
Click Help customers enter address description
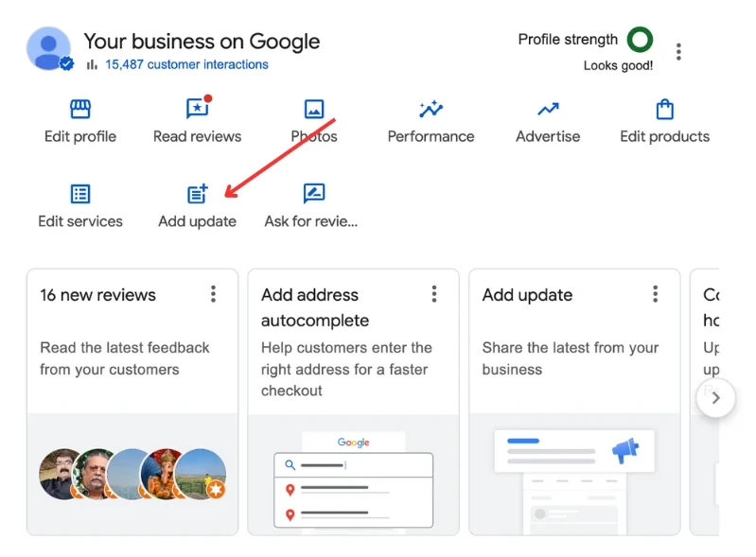pyautogui.click(x=346, y=369)
